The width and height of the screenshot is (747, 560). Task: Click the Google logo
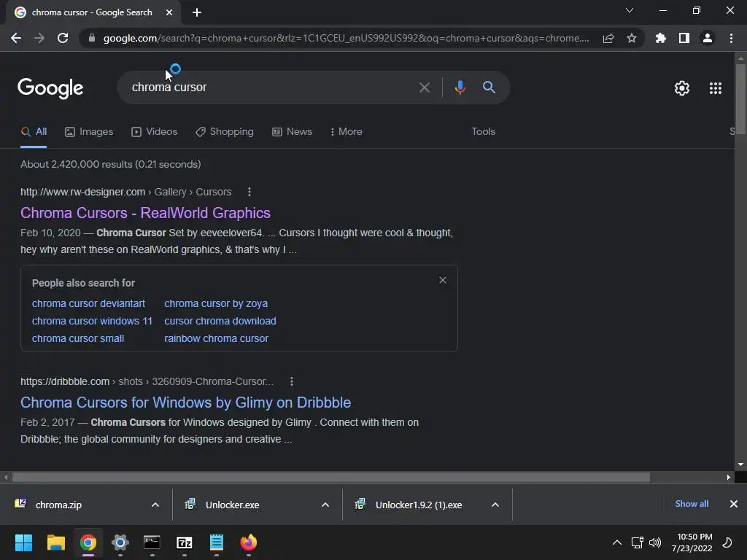pos(50,88)
